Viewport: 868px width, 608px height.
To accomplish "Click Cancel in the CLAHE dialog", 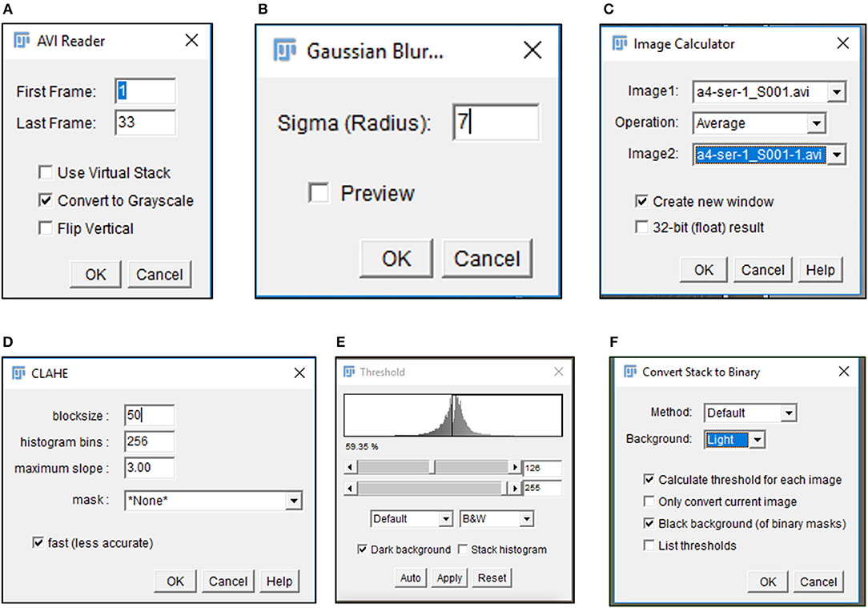I will click(x=228, y=581).
